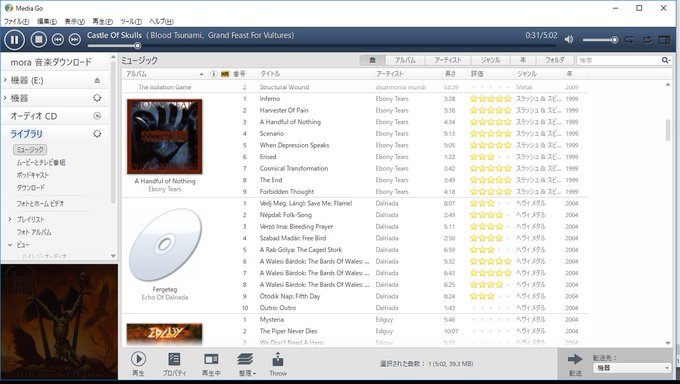The width and height of the screenshot is (680, 384).
Task: Switch to the フォルダ view tab
Action: (555, 60)
